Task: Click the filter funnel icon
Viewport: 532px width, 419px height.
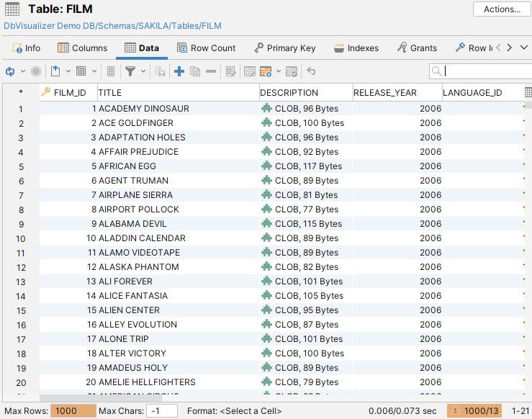Action: (130, 71)
